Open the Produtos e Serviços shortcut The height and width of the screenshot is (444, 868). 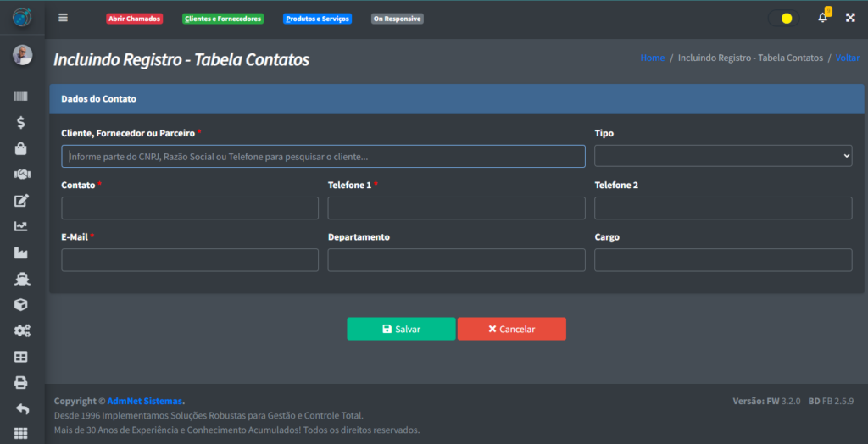[x=317, y=19]
